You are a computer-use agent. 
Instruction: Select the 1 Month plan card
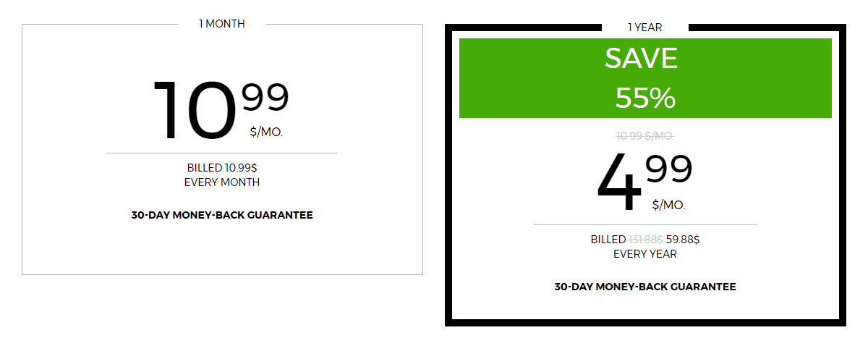[222, 149]
